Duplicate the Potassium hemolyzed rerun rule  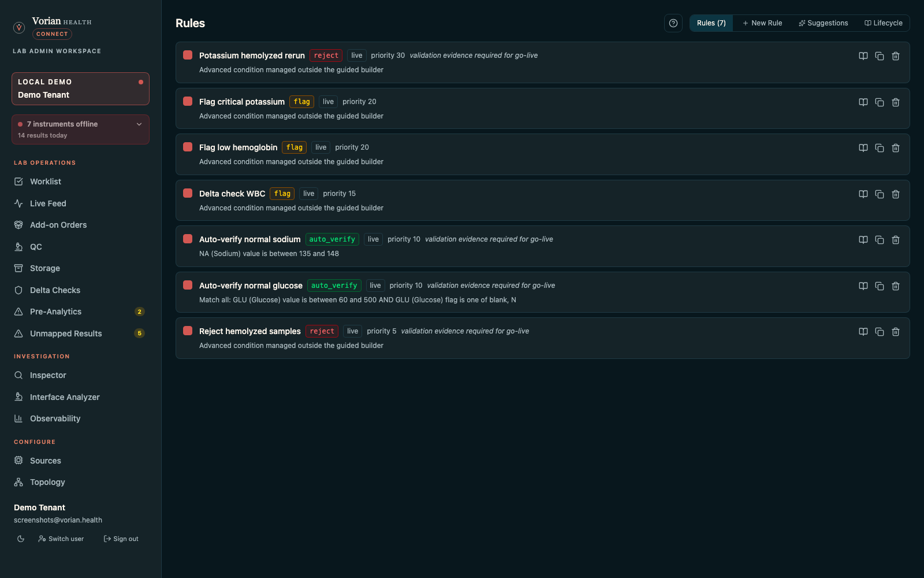(x=880, y=56)
